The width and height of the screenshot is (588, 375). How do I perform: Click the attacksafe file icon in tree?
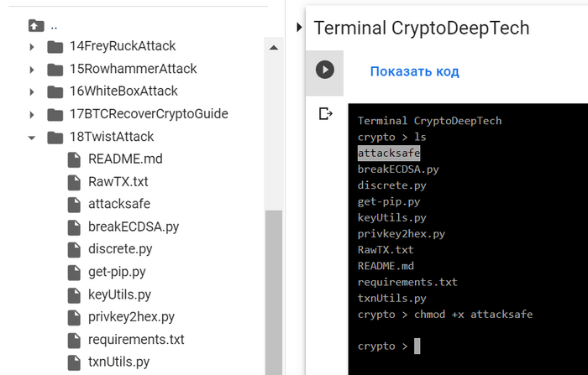[73, 205]
